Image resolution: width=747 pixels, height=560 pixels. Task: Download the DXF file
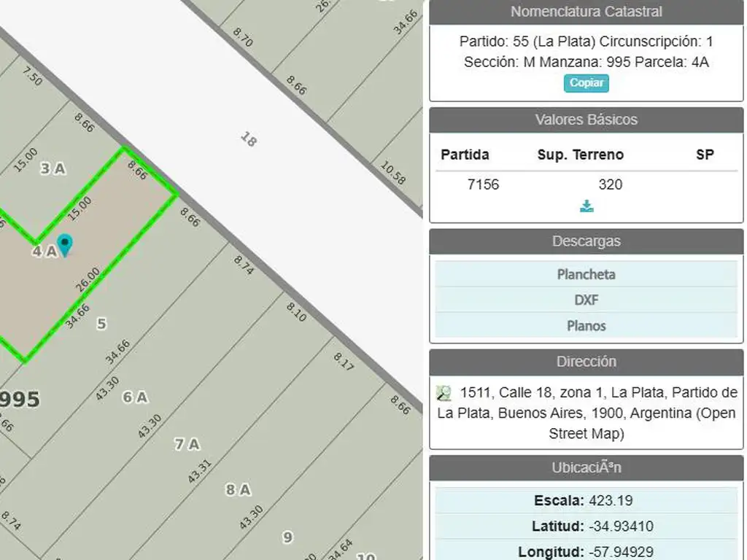(x=586, y=300)
